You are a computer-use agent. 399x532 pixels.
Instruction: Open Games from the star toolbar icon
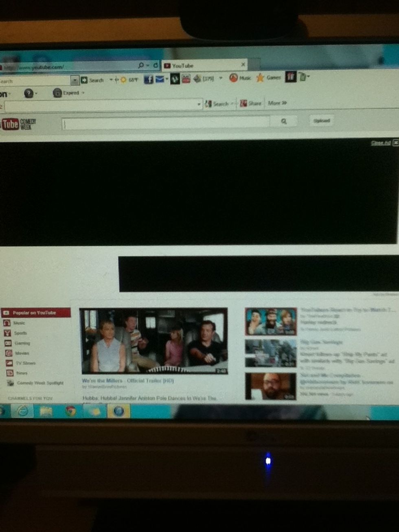[259, 78]
